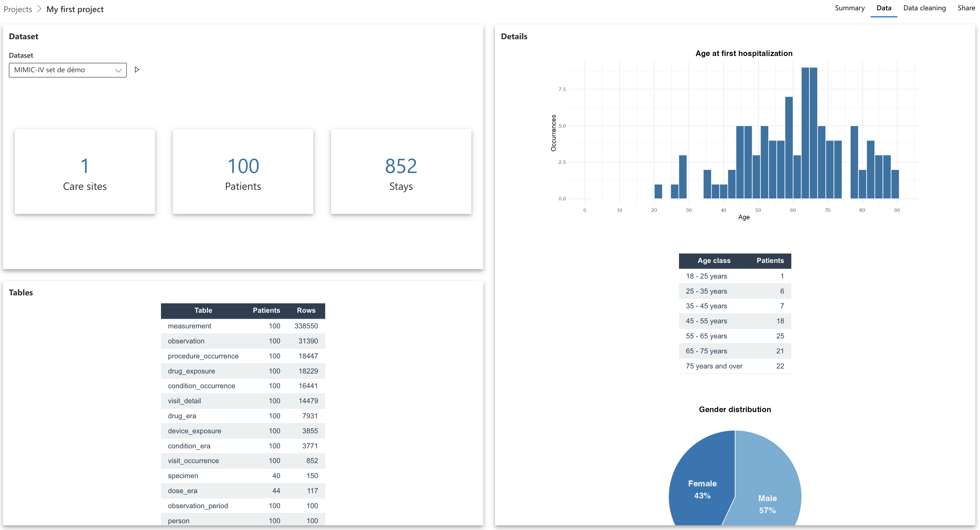Viewport: 980px width, 530px height.
Task: Select the 75 years and over row
Action: (x=735, y=366)
